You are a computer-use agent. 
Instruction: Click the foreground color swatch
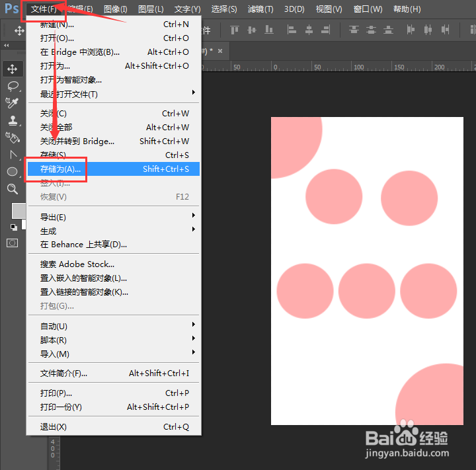pyautogui.click(x=19, y=211)
